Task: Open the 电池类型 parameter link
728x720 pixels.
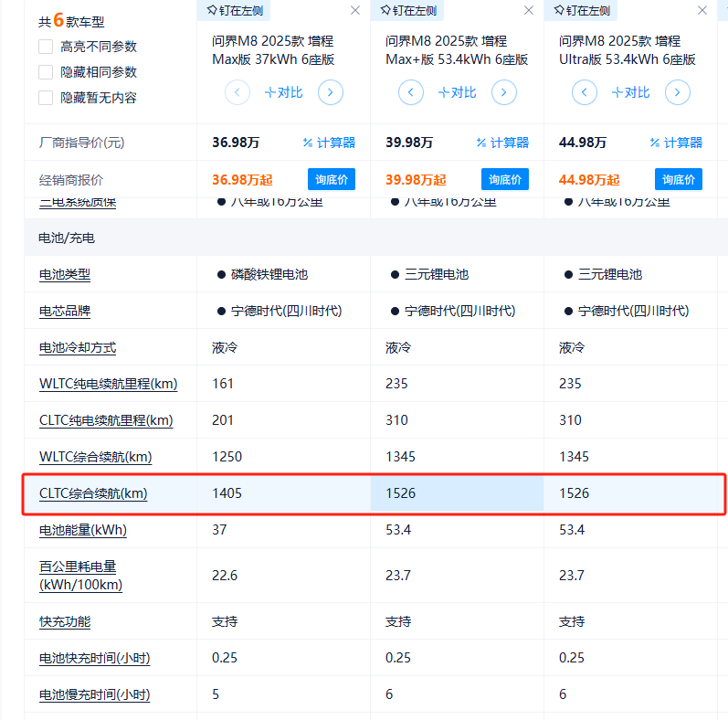Action: click(x=65, y=274)
